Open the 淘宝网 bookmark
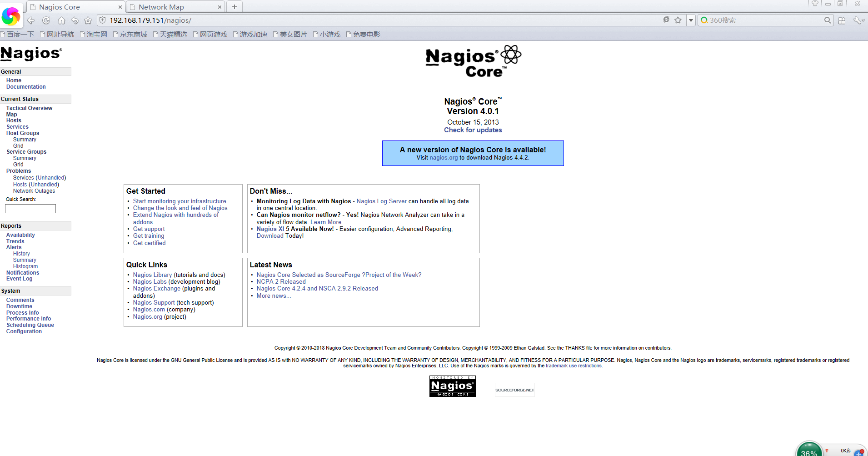Image resolution: width=868 pixels, height=456 pixels. 94,35
